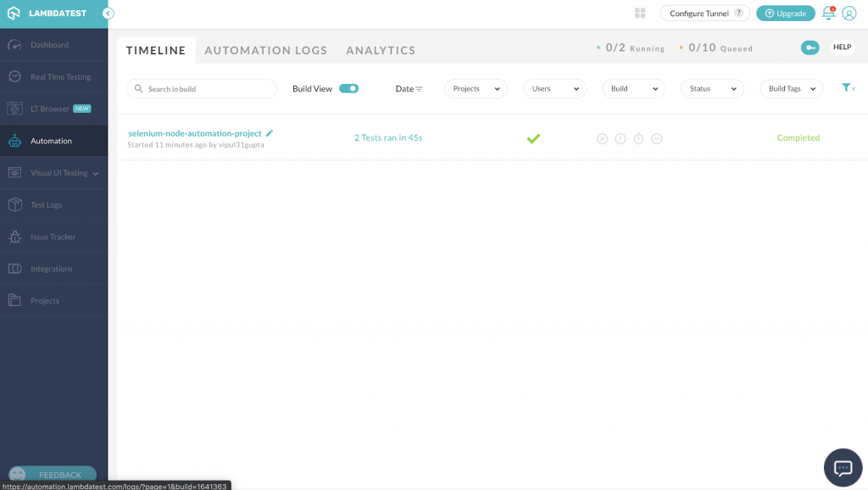Image resolution: width=868 pixels, height=490 pixels.
Task: Collapse the sidebar with the arrow button
Action: coord(108,14)
